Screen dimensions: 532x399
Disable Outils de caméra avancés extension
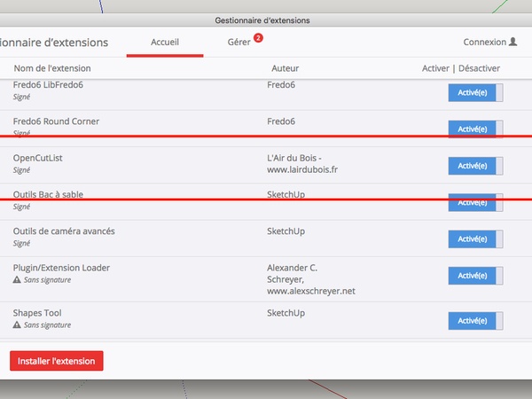point(475,239)
